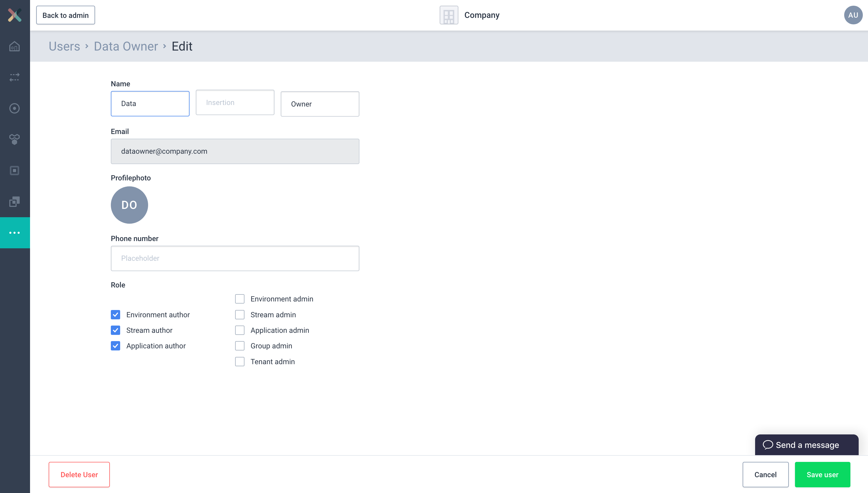Viewport: 868px width, 493px height.
Task: Click the AU avatar menu top right
Action: point(852,15)
